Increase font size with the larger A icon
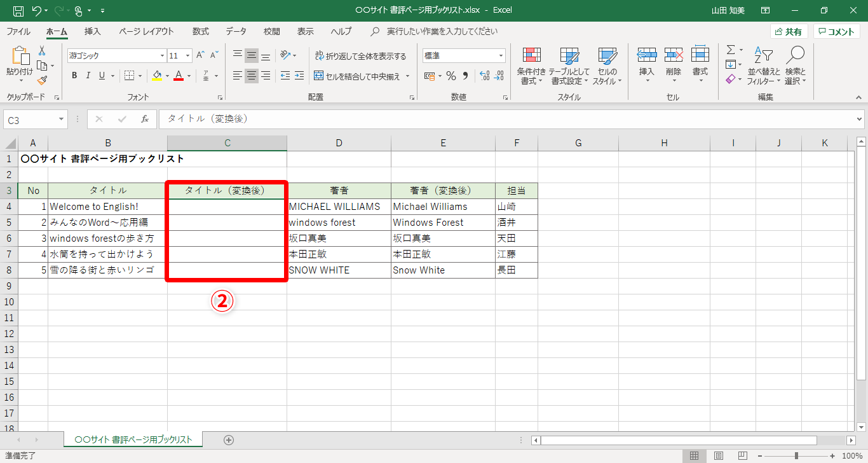Viewport: 868px width, 463px height. tap(200, 55)
